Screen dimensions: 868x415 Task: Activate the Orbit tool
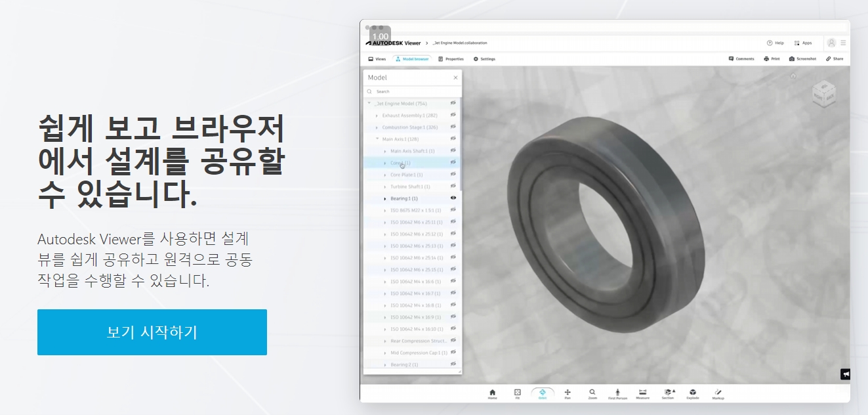[x=543, y=394]
